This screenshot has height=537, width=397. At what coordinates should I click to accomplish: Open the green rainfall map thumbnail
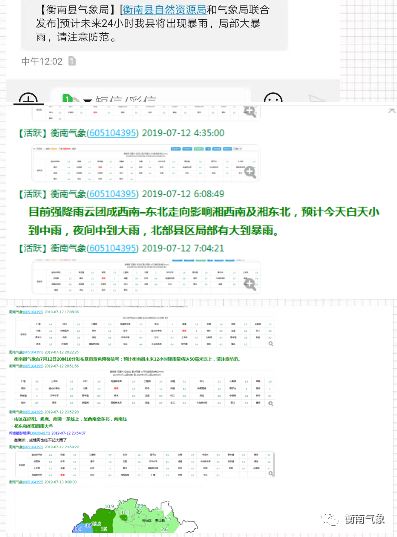coord(135,516)
